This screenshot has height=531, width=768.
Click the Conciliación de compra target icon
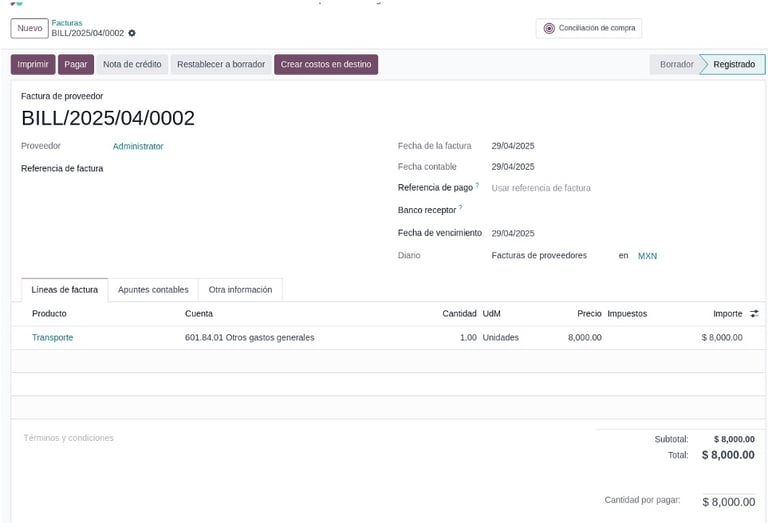point(549,28)
